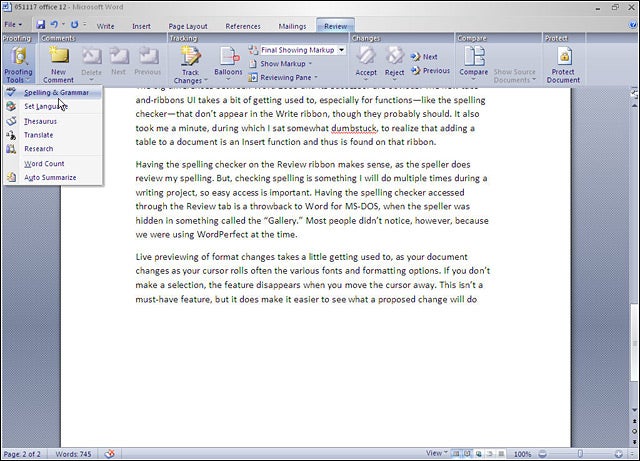Switch to Print Layout view button
640x461 pixels.
tap(456, 454)
